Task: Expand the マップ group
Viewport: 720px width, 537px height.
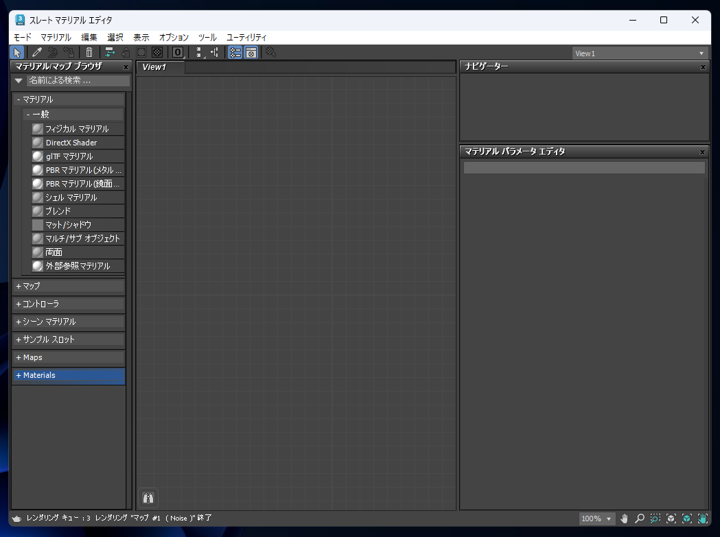Action: (68, 286)
